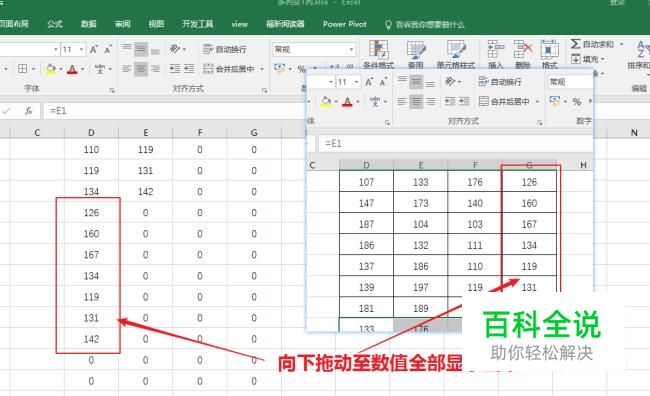The height and width of the screenshot is (396, 650).
Task: Click the red font color button in main ribbon
Action: [x=73, y=69]
